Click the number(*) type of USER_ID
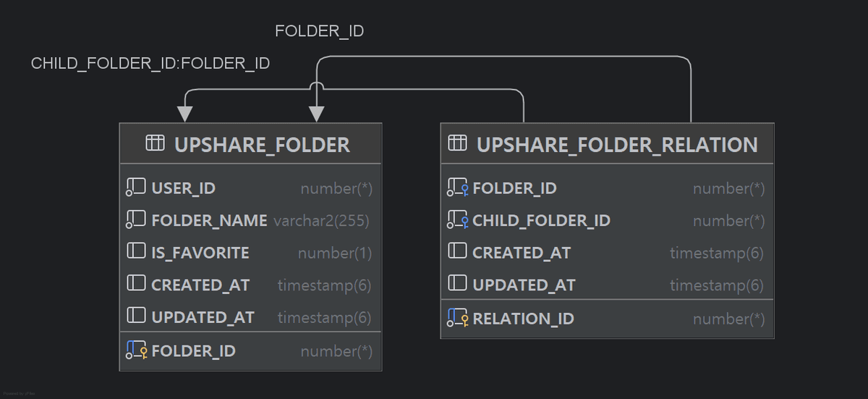Image resolution: width=868 pixels, height=399 pixels. click(336, 189)
